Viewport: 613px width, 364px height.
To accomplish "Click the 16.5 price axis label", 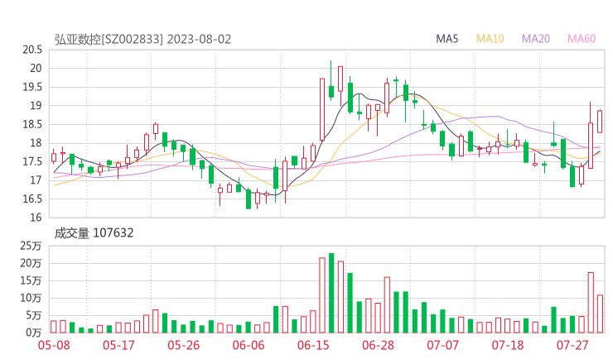I will coord(32,199).
